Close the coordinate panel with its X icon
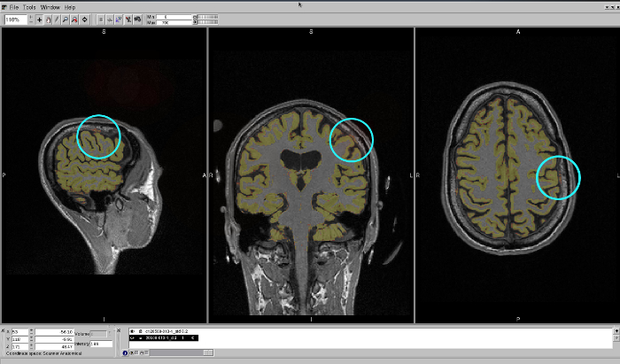The height and width of the screenshot is (364, 620). coord(3,330)
